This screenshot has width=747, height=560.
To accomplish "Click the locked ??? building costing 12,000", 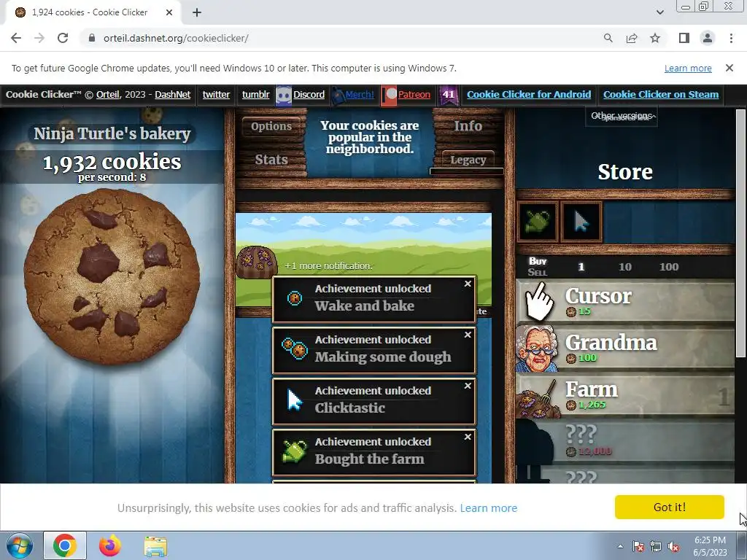I will tap(625, 441).
